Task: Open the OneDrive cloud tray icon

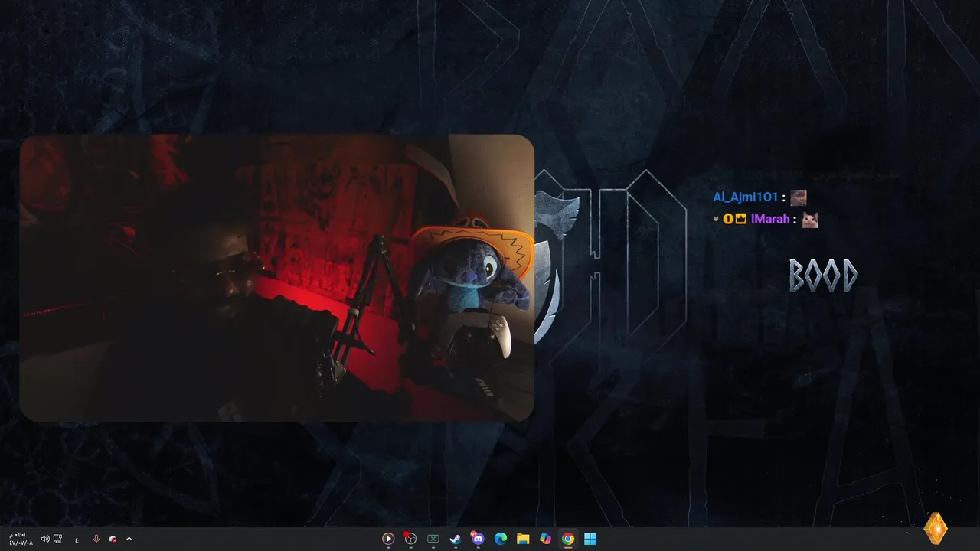Action: [x=113, y=540]
